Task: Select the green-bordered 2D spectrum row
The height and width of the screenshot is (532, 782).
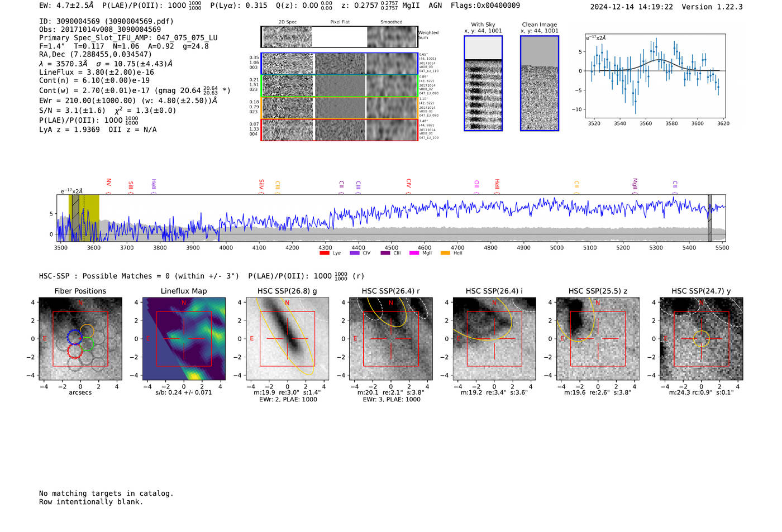Action: pos(340,86)
